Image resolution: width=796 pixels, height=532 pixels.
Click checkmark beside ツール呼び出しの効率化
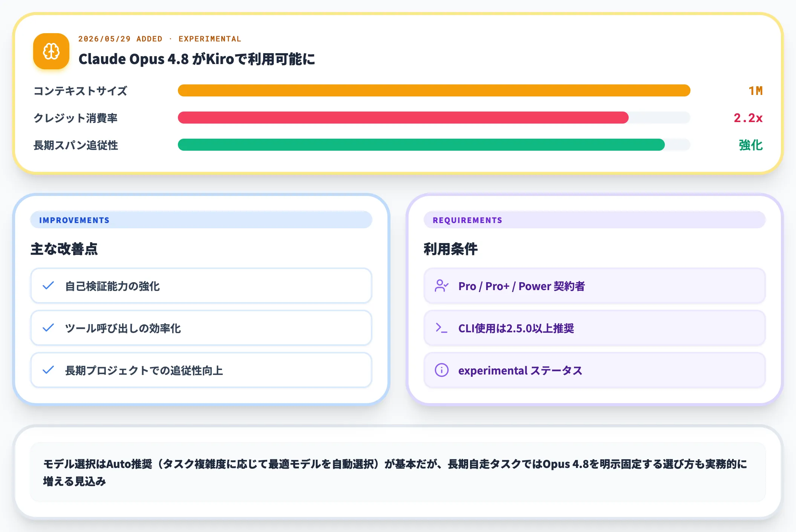click(48, 328)
